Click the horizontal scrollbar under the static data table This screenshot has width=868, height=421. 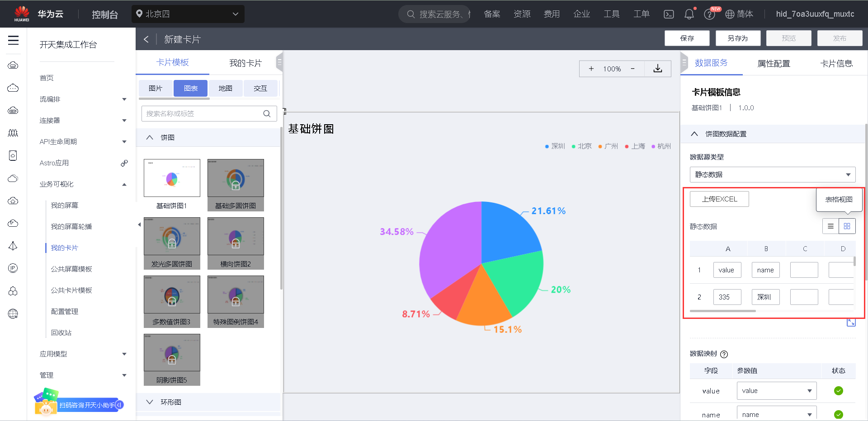pyautogui.click(x=723, y=311)
